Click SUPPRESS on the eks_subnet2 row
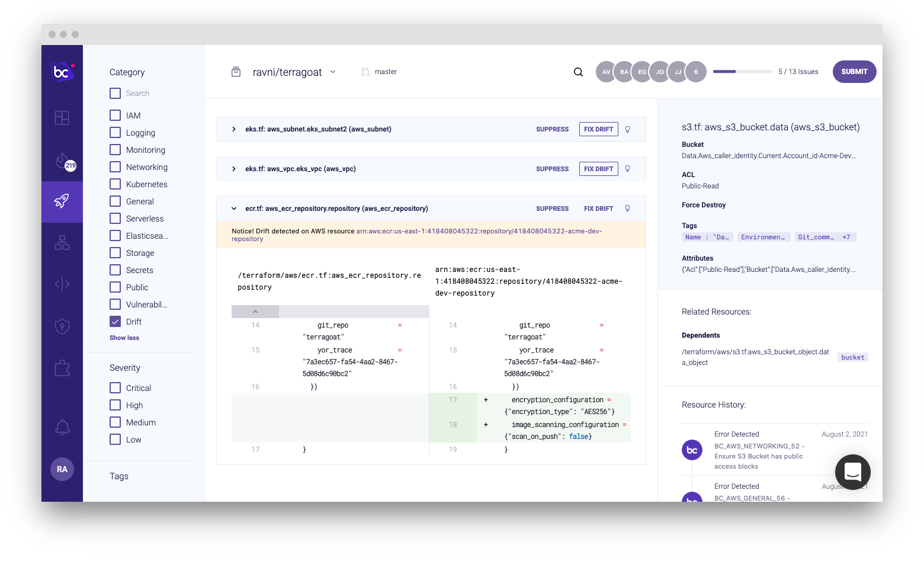Image resolution: width=924 pixels, height=561 pixels. [x=552, y=129]
